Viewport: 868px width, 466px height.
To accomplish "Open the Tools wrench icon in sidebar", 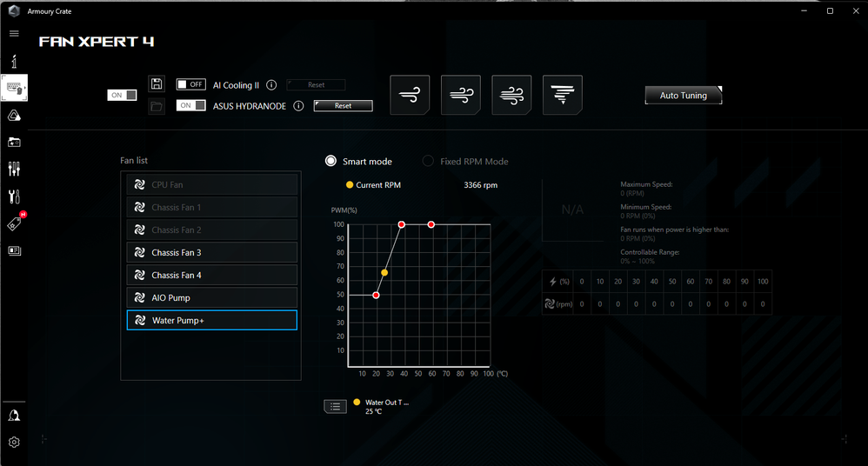I will point(14,196).
